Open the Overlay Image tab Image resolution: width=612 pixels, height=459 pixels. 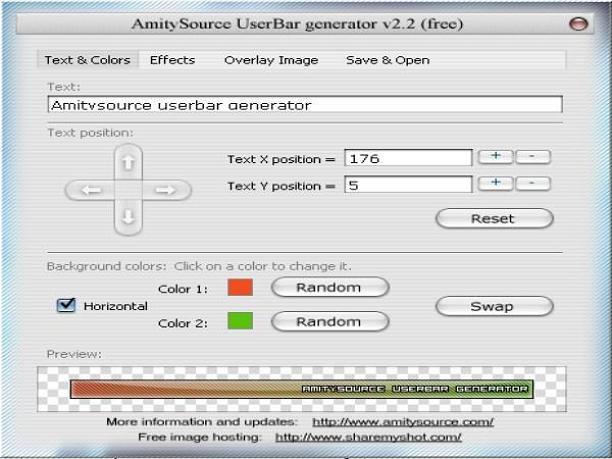coord(271,60)
